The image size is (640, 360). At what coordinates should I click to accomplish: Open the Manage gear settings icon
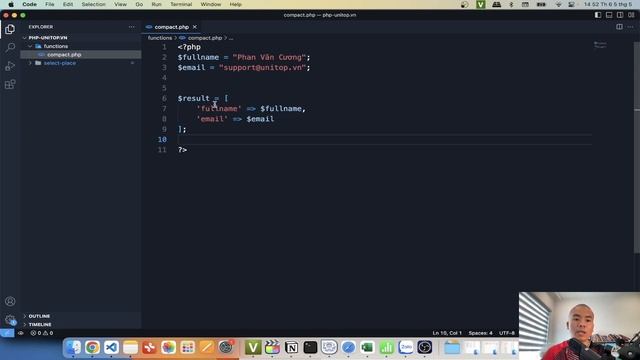(x=10, y=320)
